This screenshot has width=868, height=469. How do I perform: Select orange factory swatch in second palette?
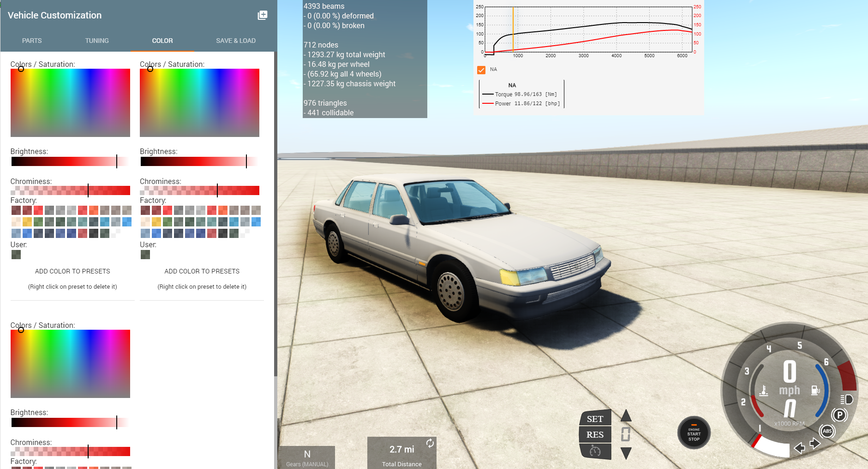pos(223,210)
